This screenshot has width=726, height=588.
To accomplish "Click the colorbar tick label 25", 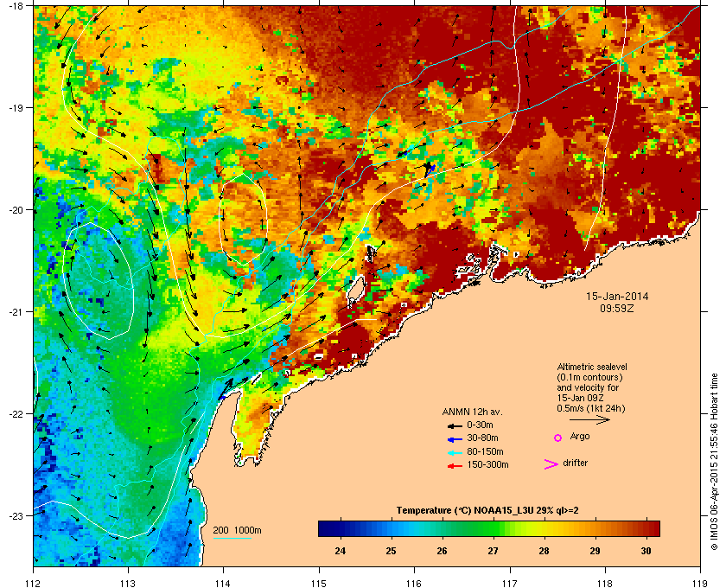I will tap(392, 551).
